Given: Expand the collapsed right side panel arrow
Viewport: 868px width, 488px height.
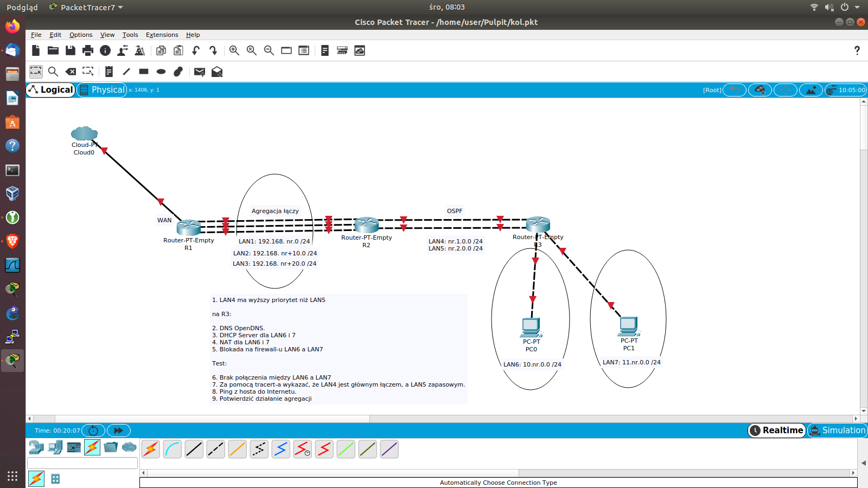Looking at the screenshot, I should [x=864, y=463].
